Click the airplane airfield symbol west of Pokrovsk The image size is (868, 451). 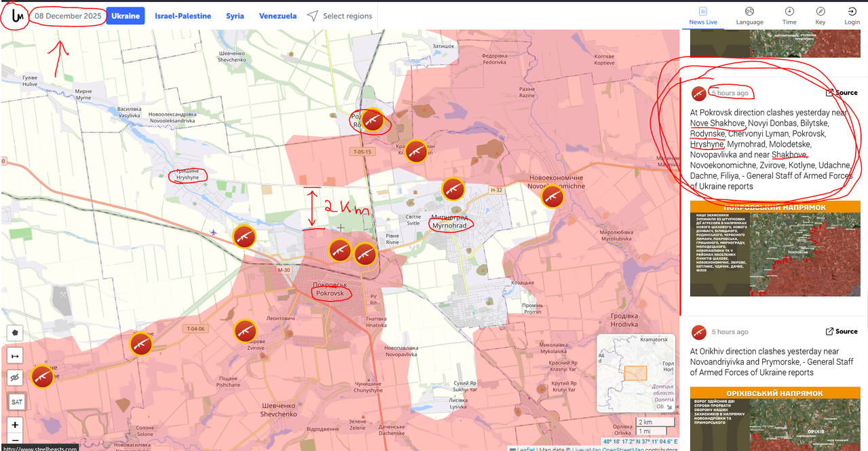213,232
